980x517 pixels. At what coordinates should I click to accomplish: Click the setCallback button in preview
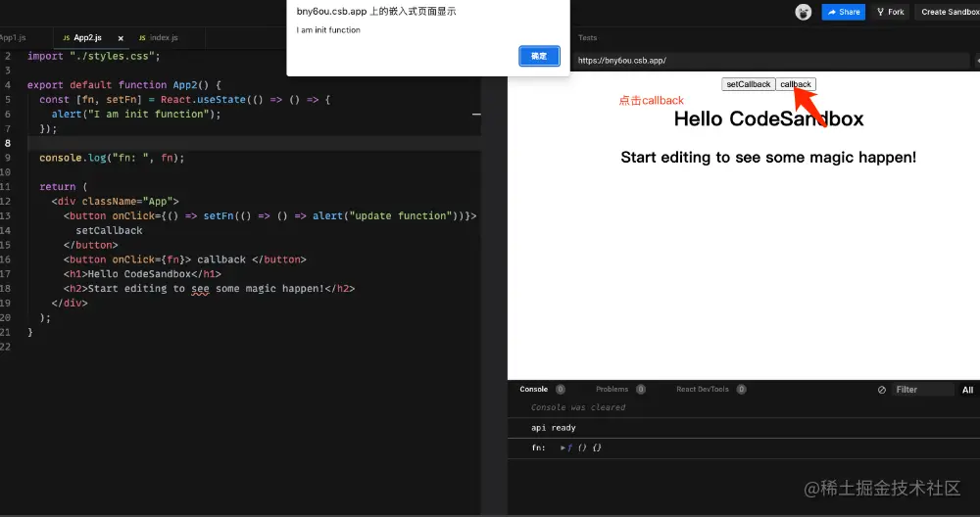[748, 84]
